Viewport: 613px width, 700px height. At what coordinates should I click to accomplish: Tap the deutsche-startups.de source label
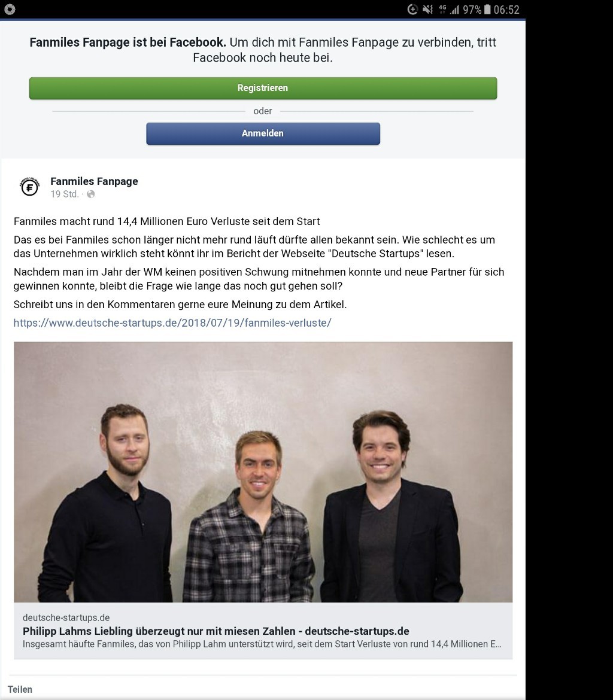66,617
